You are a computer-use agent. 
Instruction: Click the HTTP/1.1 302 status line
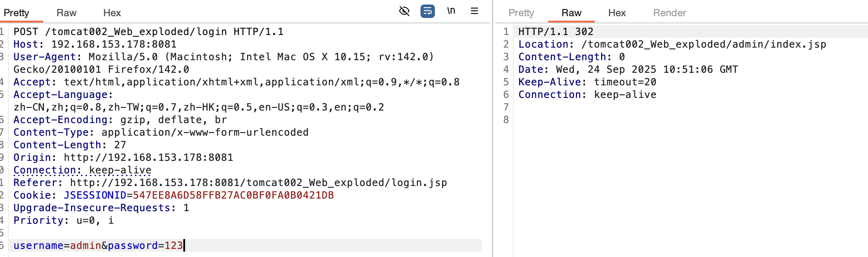click(556, 32)
